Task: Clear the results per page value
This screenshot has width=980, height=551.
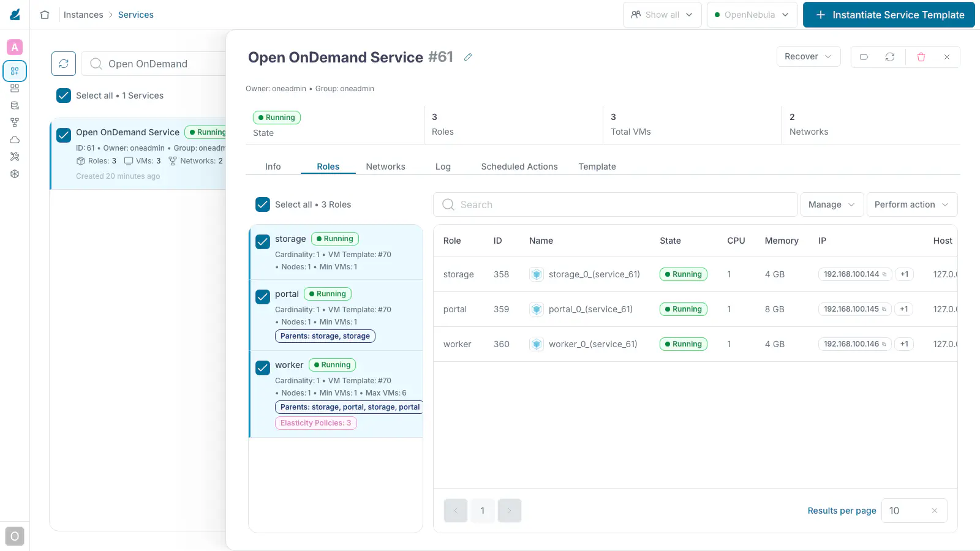Action: [935, 511]
